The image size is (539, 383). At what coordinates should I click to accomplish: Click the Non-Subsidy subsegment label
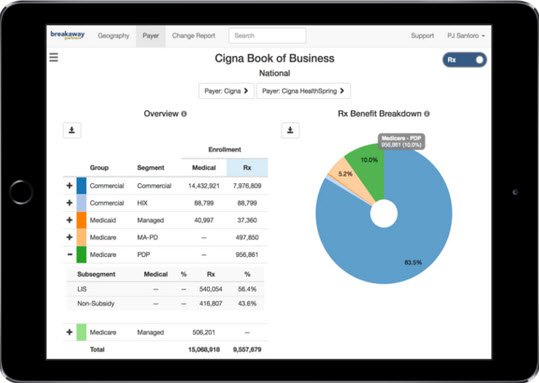pyautogui.click(x=96, y=304)
